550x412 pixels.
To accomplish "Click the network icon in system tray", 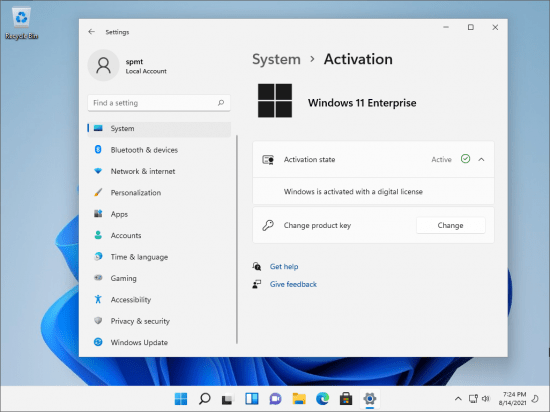I will click(x=473, y=399).
